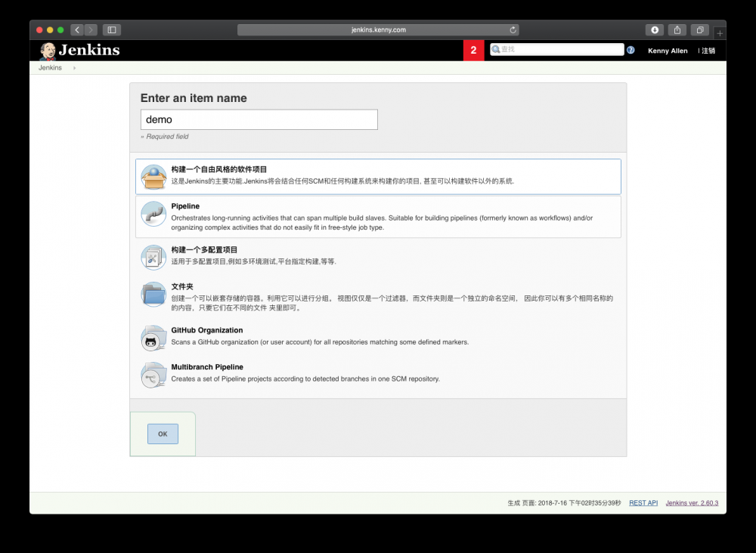Open the Kenny Allen user menu

(x=668, y=51)
